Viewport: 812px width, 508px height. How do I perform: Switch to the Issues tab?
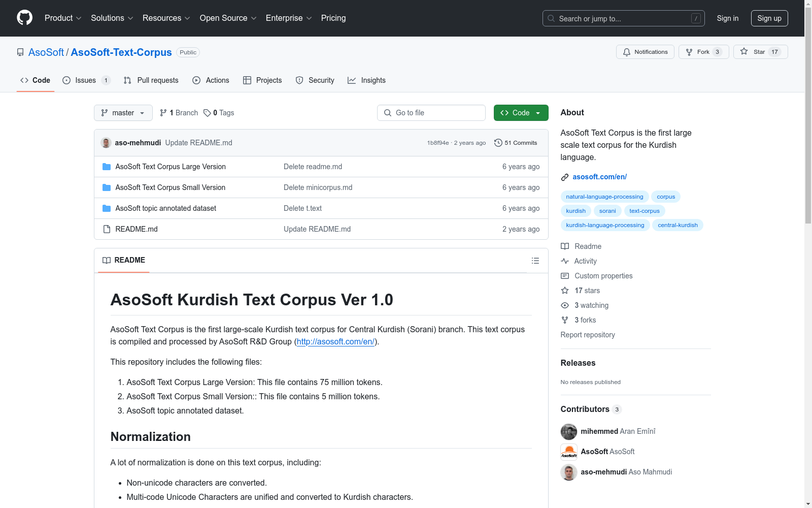point(86,80)
